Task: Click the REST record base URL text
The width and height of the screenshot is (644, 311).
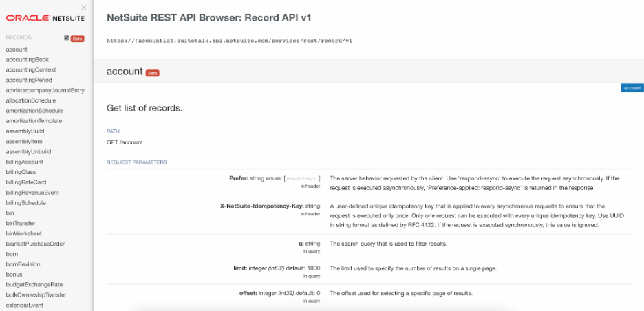Action: click(229, 41)
